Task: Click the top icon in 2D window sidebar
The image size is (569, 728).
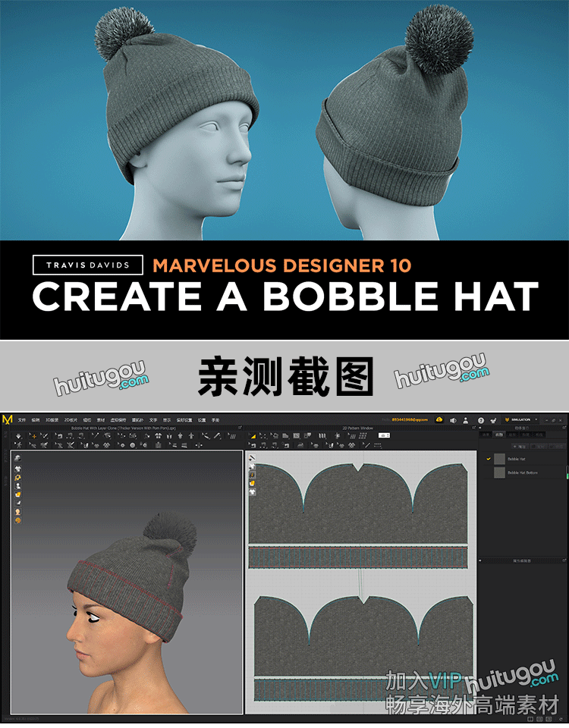Action: (x=252, y=458)
